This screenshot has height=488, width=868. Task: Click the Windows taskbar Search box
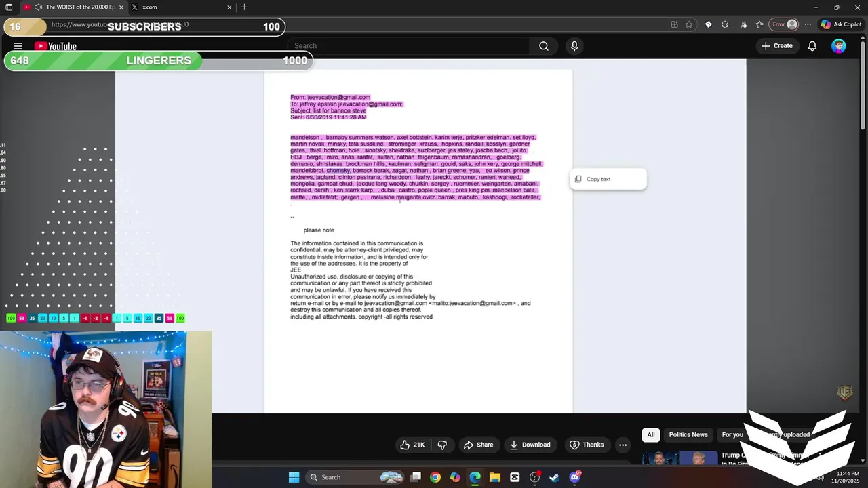click(355, 477)
